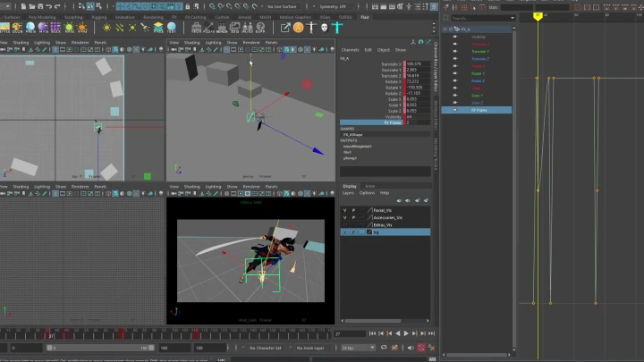Go to start of playback range

pyautogui.click(x=372, y=333)
